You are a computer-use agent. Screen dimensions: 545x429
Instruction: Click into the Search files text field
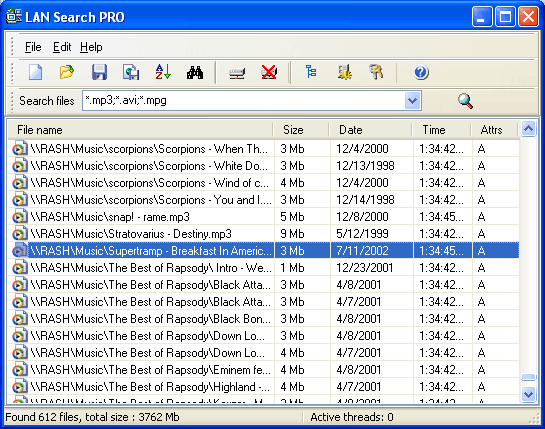pyautogui.click(x=243, y=101)
